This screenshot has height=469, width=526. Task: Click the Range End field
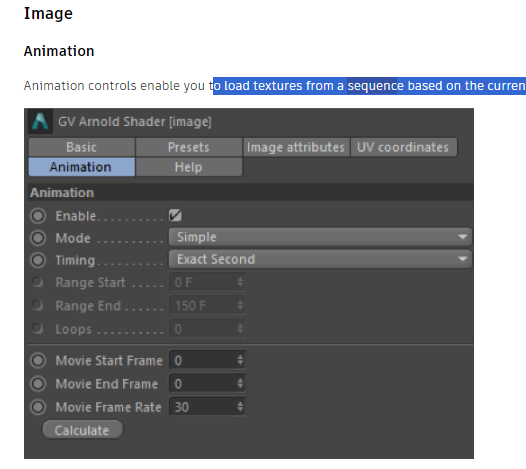tap(207, 306)
